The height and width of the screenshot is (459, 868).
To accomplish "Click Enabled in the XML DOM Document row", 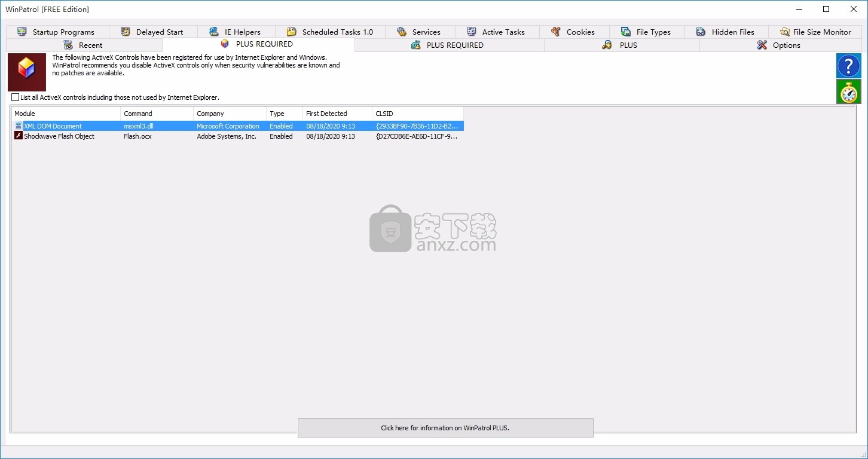I will (x=281, y=126).
